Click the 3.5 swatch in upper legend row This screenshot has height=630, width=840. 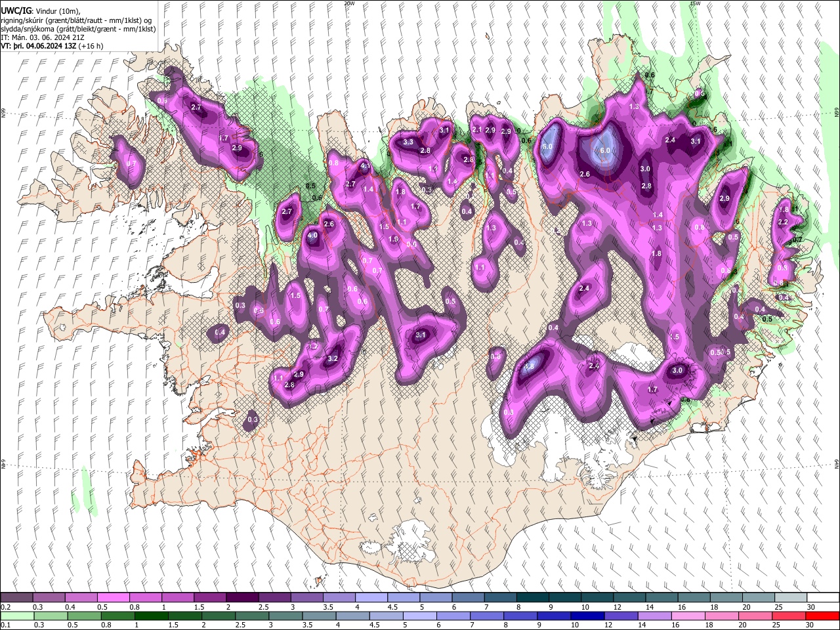339,597
